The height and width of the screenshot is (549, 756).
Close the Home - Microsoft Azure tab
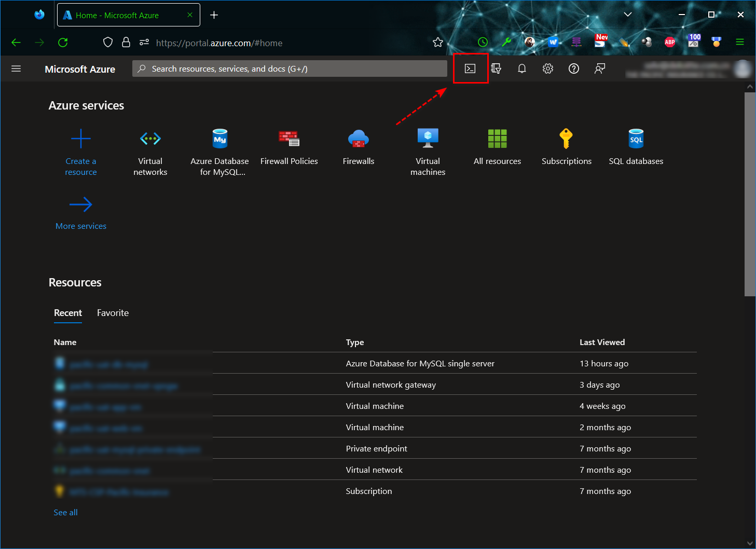[x=190, y=15]
